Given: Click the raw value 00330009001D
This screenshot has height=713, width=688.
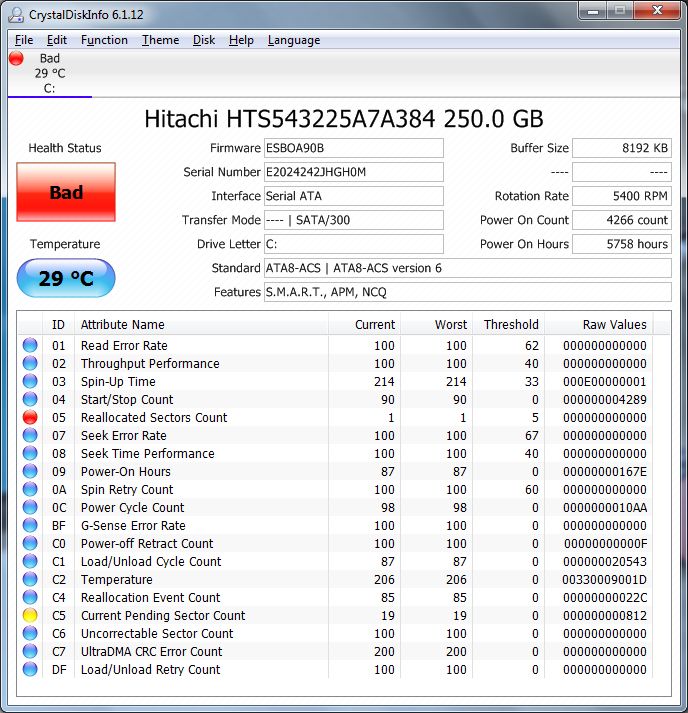Looking at the screenshot, I should (x=604, y=580).
